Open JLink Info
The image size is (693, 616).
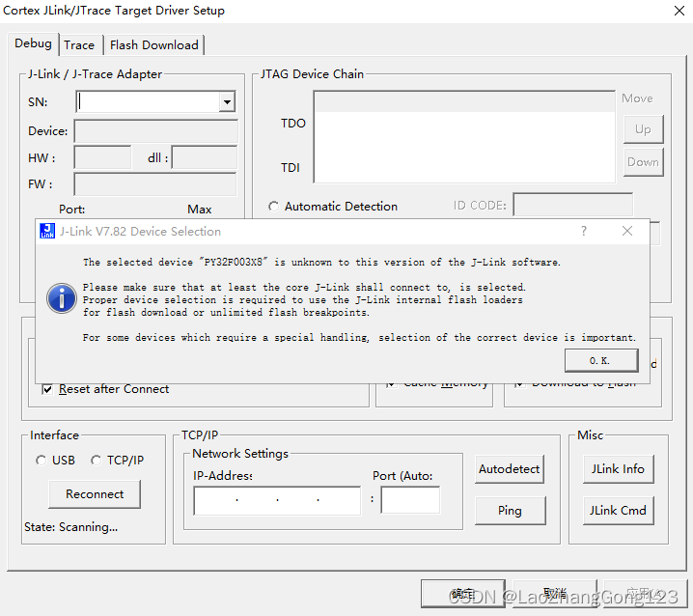tap(618, 469)
